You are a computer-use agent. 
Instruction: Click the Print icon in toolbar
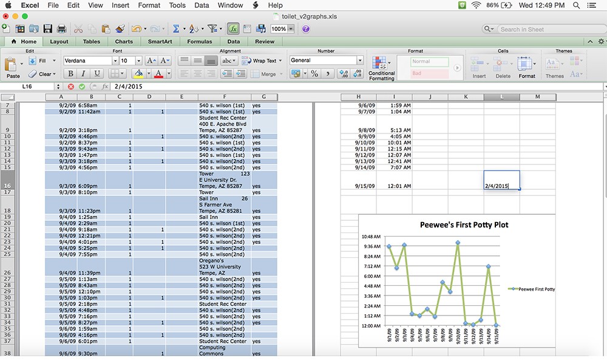pos(61,29)
